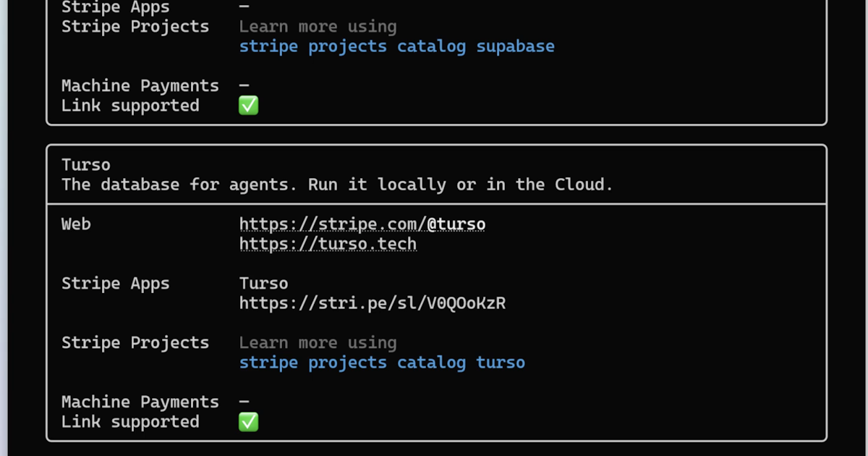This screenshot has height=456, width=868.
Task: Click the 'Web' label in Turso card
Action: coord(76,224)
